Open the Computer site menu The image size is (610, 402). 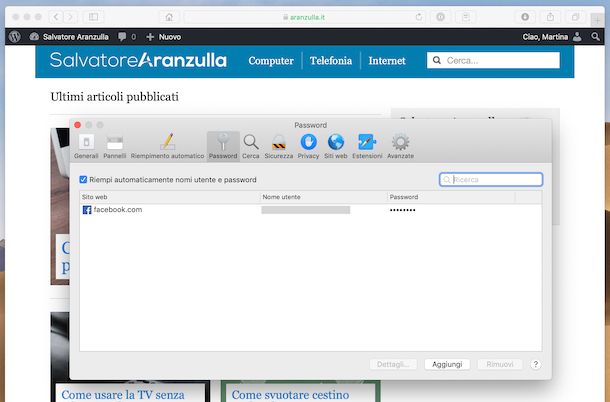click(x=271, y=61)
